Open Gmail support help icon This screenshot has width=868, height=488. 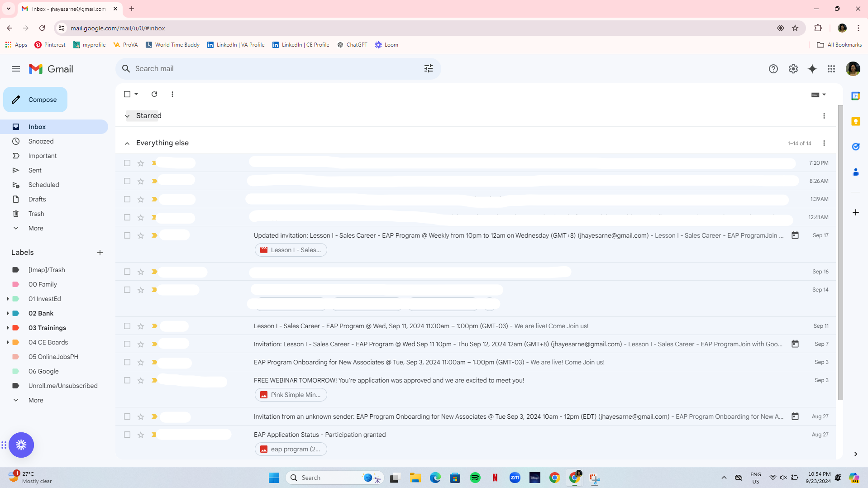point(773,69)
